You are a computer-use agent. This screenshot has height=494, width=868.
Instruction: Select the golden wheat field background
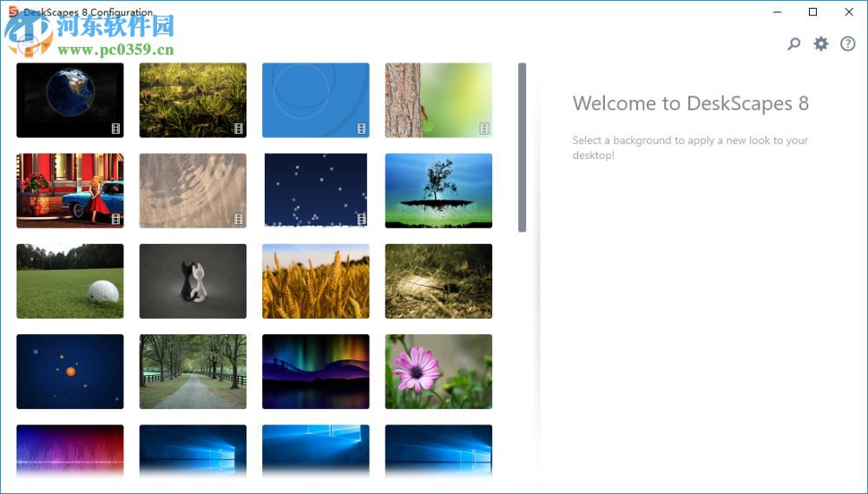pyautogui.click(x=316, y=281)
